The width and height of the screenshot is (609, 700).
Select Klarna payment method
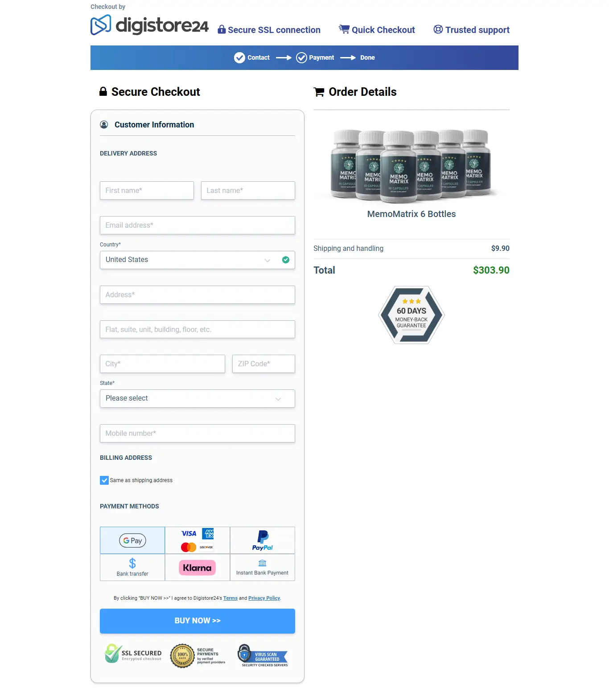(198, 567)
